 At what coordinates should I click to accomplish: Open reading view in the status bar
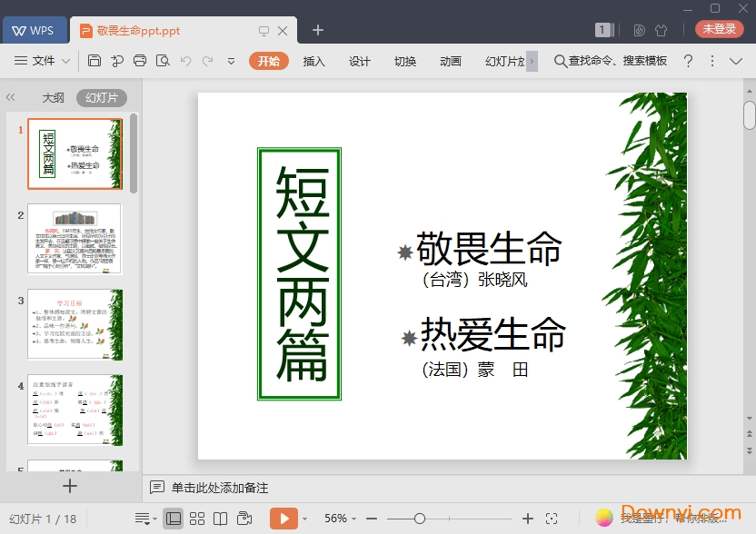point(220,518)
